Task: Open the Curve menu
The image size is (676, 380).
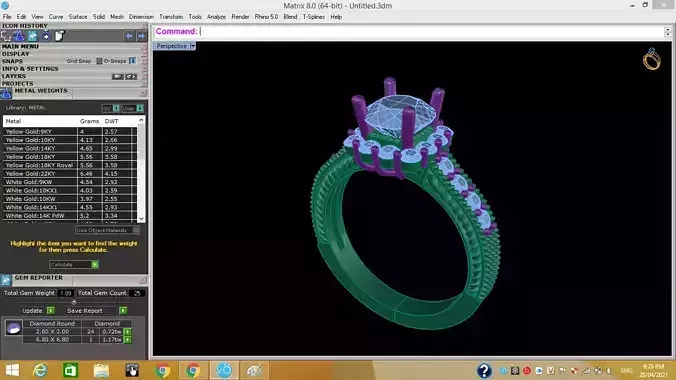Action: pyautogui.click(x=56, y=17)
